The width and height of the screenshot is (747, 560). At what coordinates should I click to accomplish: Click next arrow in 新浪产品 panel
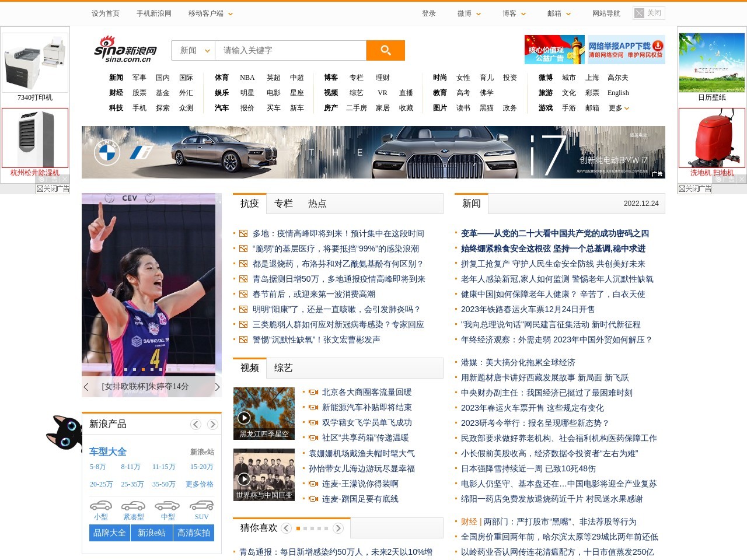pos(212,424)
